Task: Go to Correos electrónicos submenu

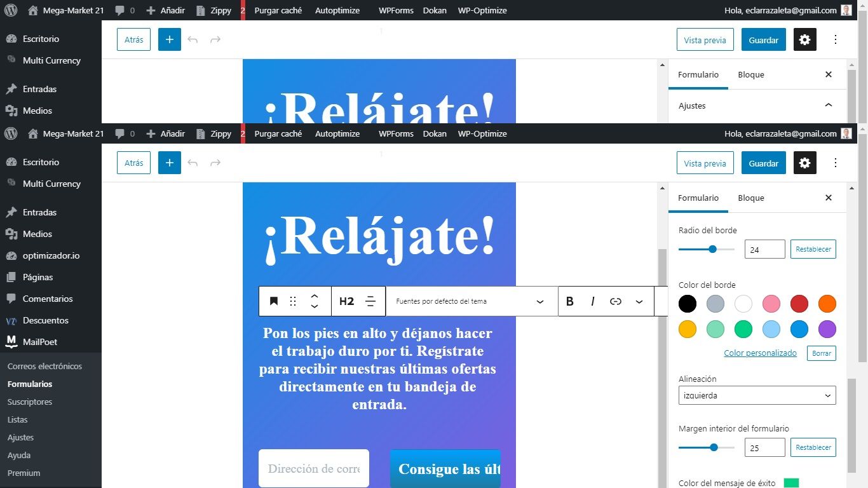Action: 44,366
